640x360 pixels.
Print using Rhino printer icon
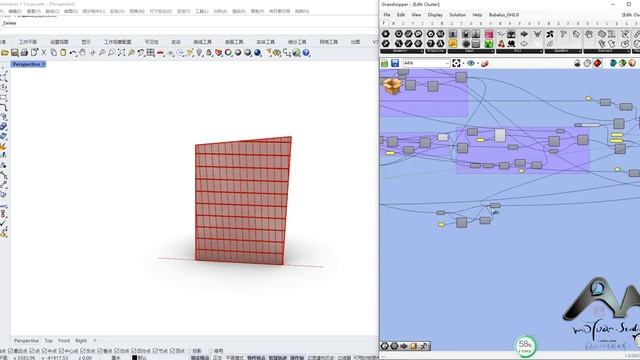(24, 53)
